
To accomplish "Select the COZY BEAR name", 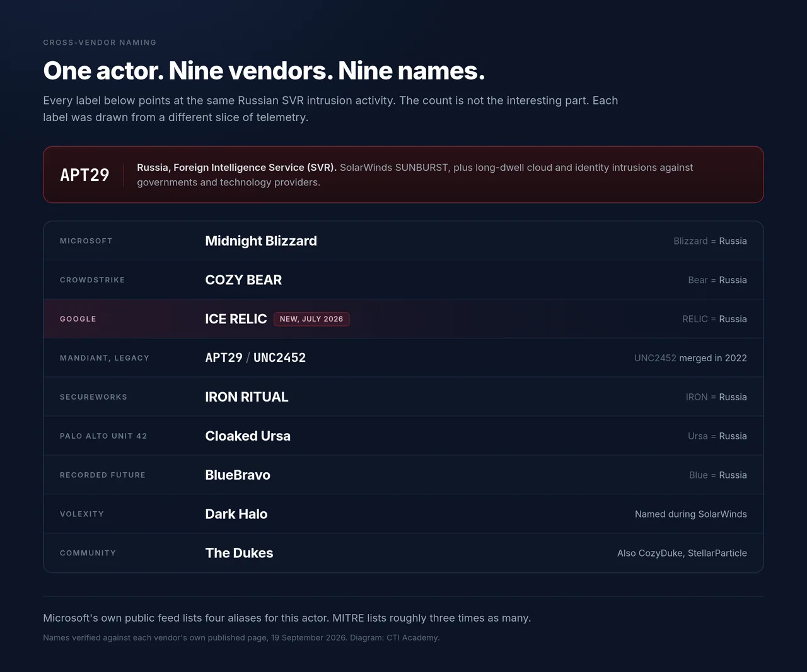I will pos(243,280).
